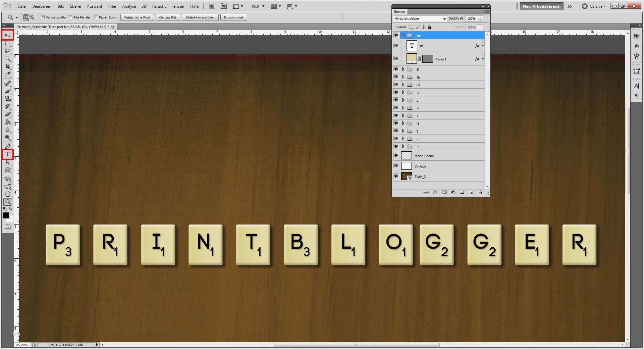This screenshot has height=349, width=644.
Task: Create a new adjustment layer
Action: (x=453, y=192)
